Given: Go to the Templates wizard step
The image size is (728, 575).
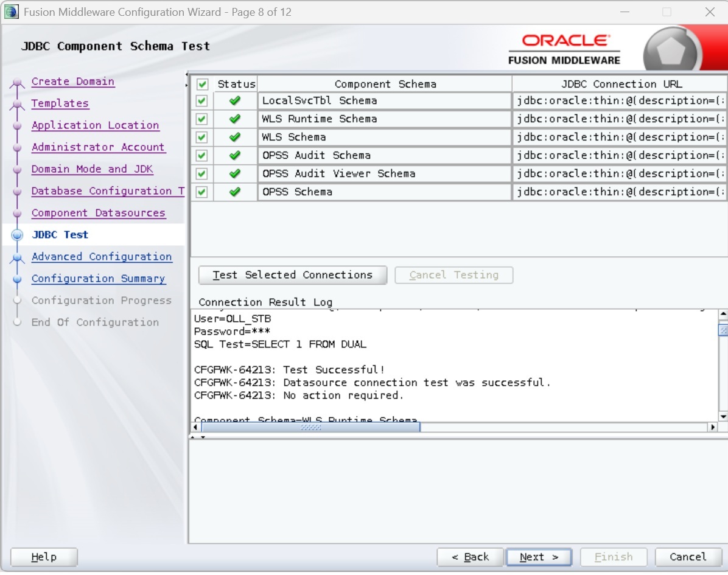Looking at the screenshot, I should pyautogui.click(x=60, y=103).
